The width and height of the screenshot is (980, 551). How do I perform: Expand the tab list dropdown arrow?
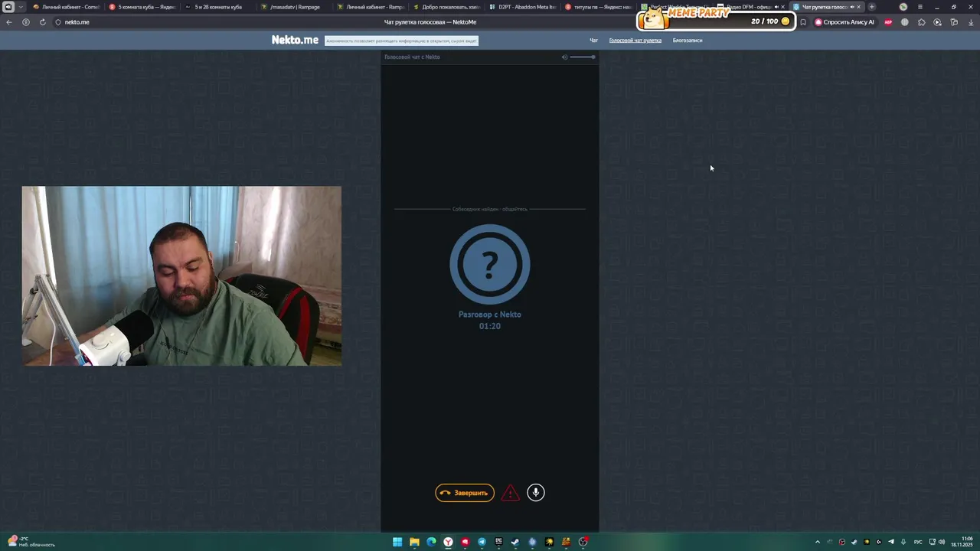[21, 7]
